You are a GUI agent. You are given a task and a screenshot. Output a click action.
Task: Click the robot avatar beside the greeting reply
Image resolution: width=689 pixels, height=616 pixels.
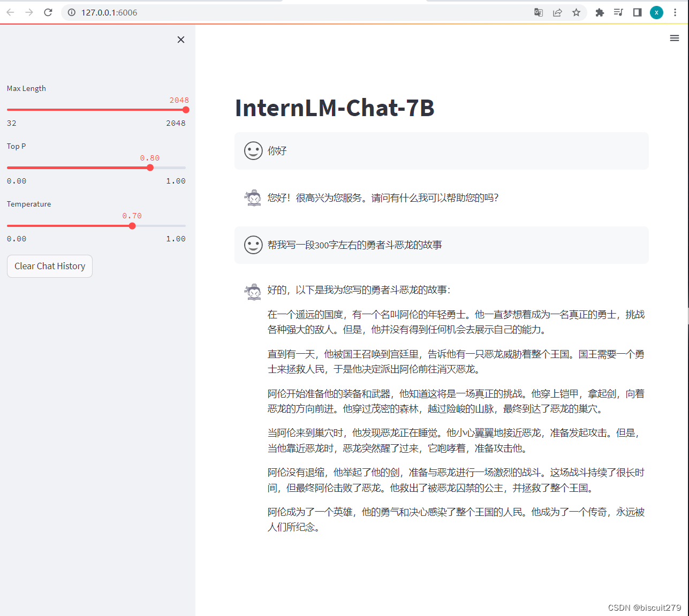pyautogui.click(x=253, y=198)
